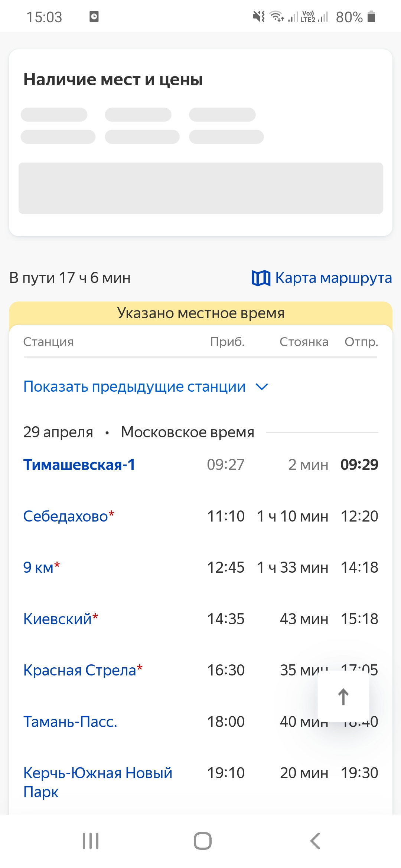Open the Себедахово station link
The height and width of the screenshot is (868, 401).
coord(66,516)
